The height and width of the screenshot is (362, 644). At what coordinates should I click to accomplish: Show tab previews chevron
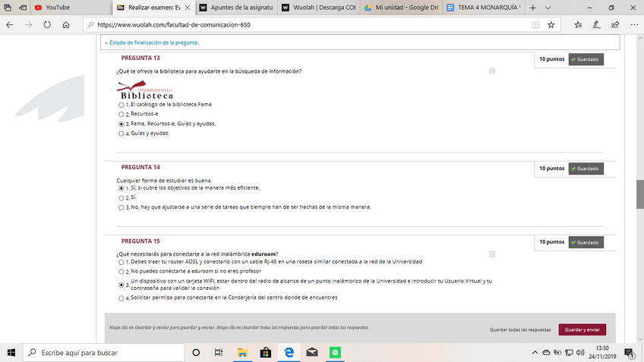(548, 8)
